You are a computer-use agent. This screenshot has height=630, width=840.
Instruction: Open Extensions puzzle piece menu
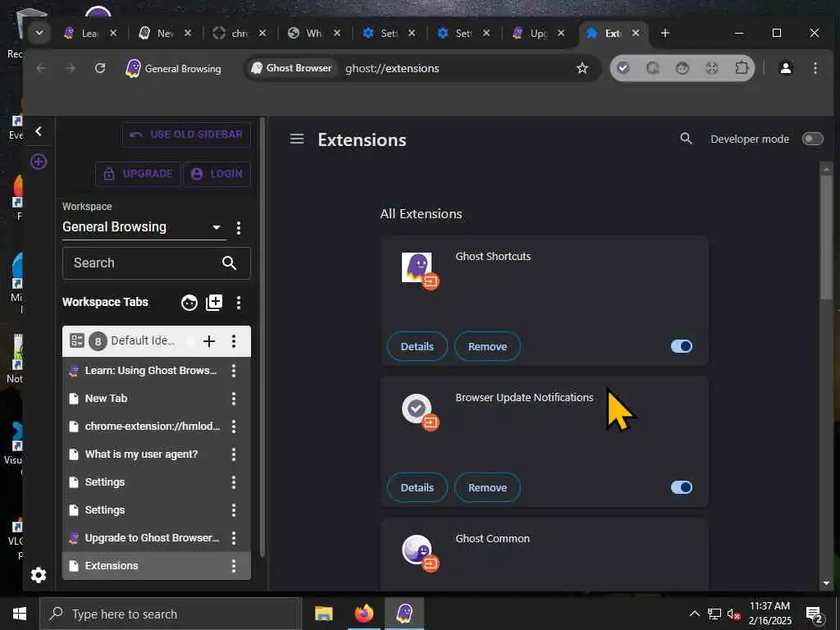pos(742,68)
